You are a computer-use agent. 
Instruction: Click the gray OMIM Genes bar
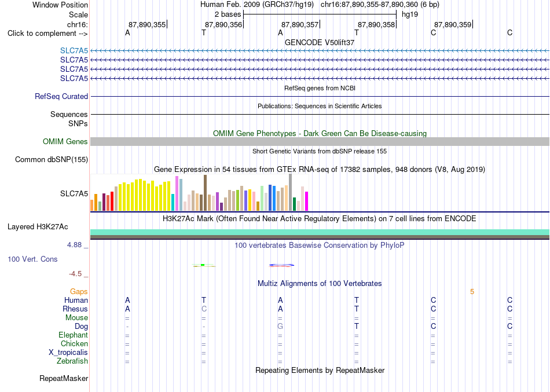[x=320, y=141]
